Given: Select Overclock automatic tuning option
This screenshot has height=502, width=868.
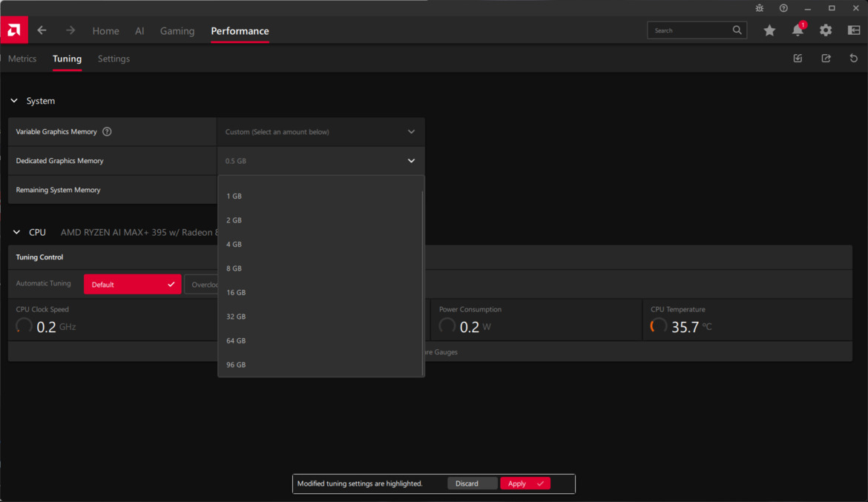Looking at the screenshot, I should (x=202, y=285).
